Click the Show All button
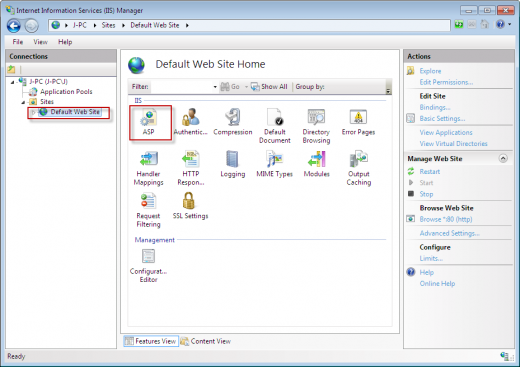Viewport: 520px width, 367px height. 269,87
